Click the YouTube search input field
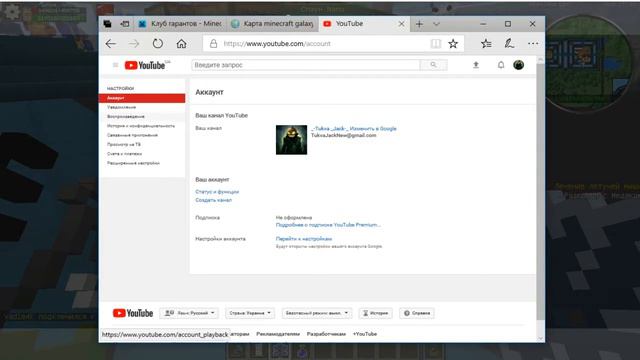This screenshot has width=640, height=360. 305,65
